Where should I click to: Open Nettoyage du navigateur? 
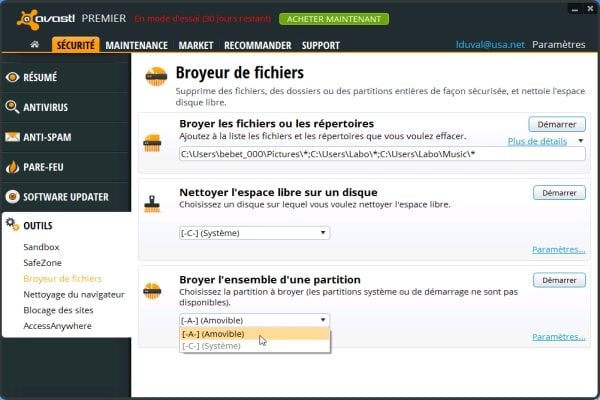click(74, 294)
